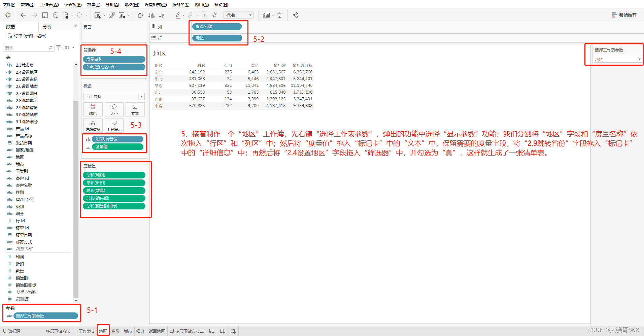Click the Tableau start page logo icon
644x336 pixels.
[x=8, y=15]
